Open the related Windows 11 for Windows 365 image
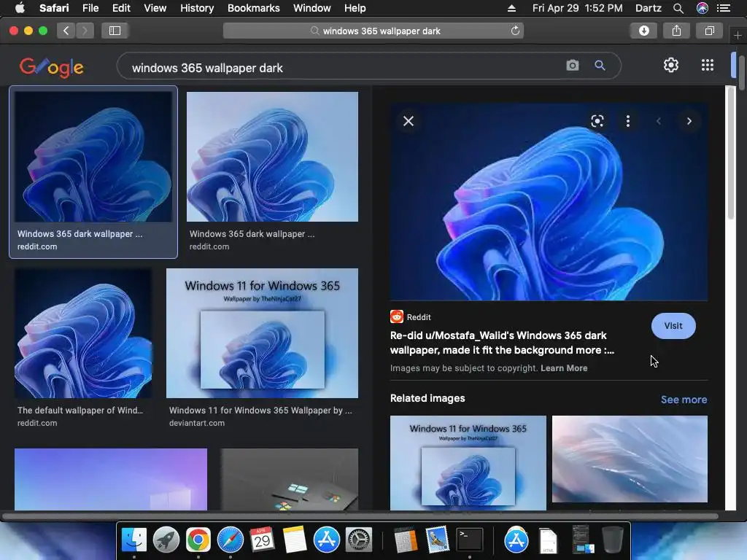 468,462
